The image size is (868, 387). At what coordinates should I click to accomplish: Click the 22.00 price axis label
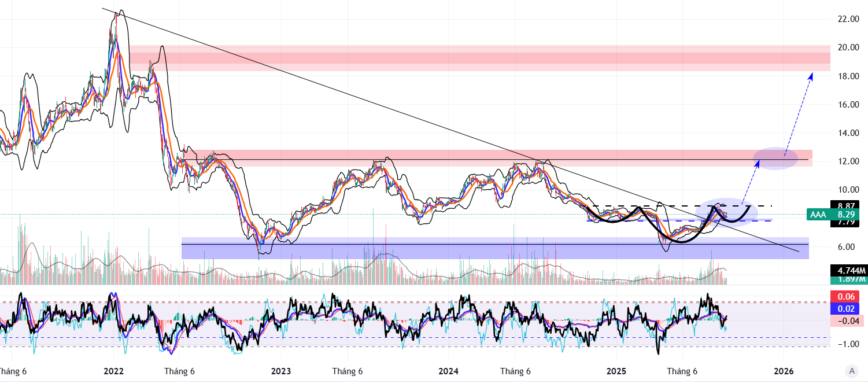tap(848, 19)
